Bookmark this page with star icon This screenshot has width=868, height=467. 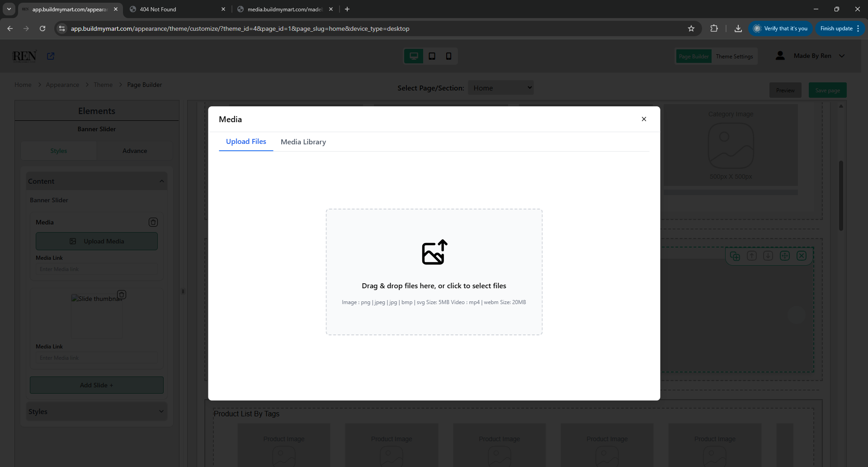(691, 29)
